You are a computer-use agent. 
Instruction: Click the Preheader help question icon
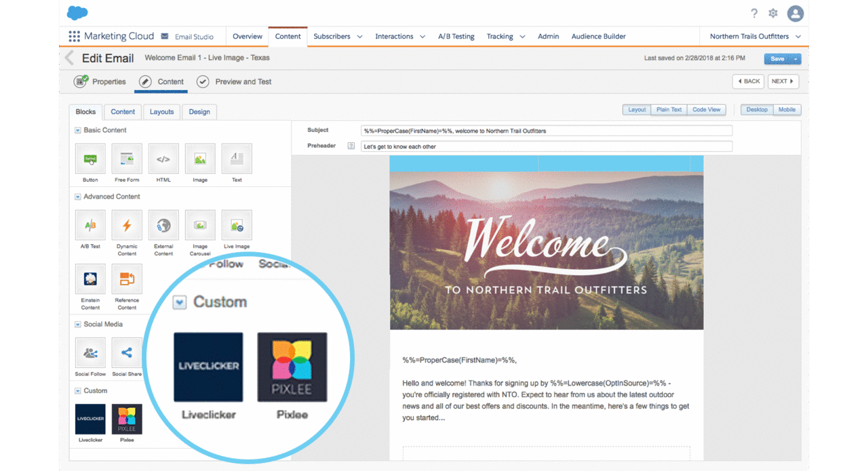click(x=351, y=146)
